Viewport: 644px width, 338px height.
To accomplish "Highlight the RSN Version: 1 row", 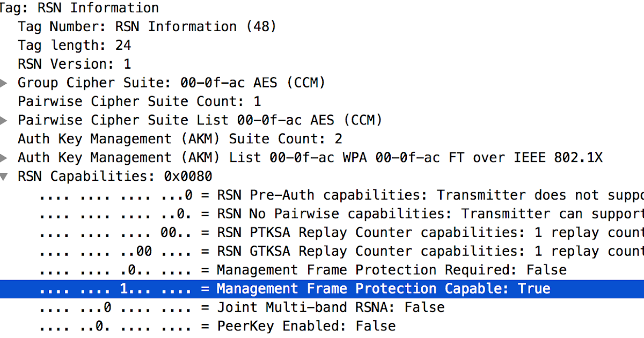I will pos(74,64).
